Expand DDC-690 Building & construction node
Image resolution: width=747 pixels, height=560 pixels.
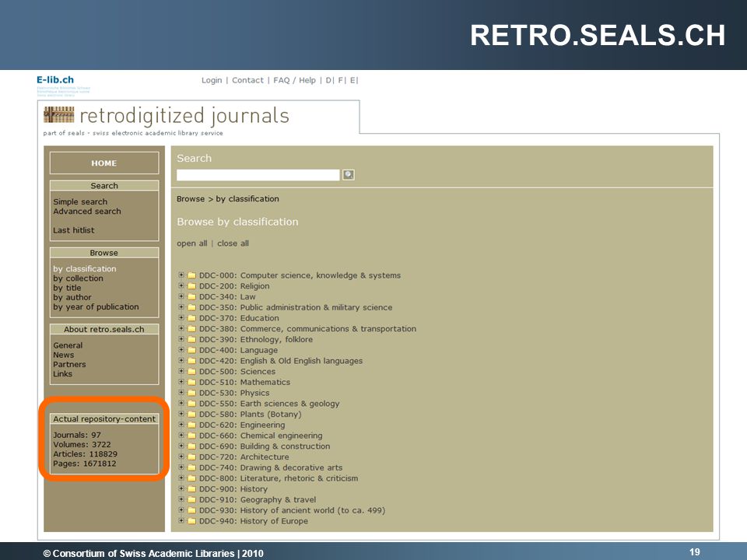tap(181, 446)
